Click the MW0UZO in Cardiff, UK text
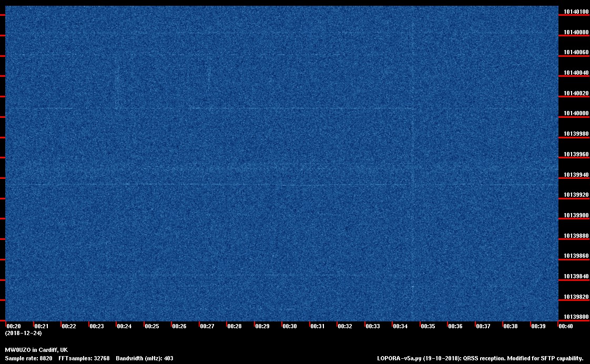The image size is (590, 364). point(36,350)
